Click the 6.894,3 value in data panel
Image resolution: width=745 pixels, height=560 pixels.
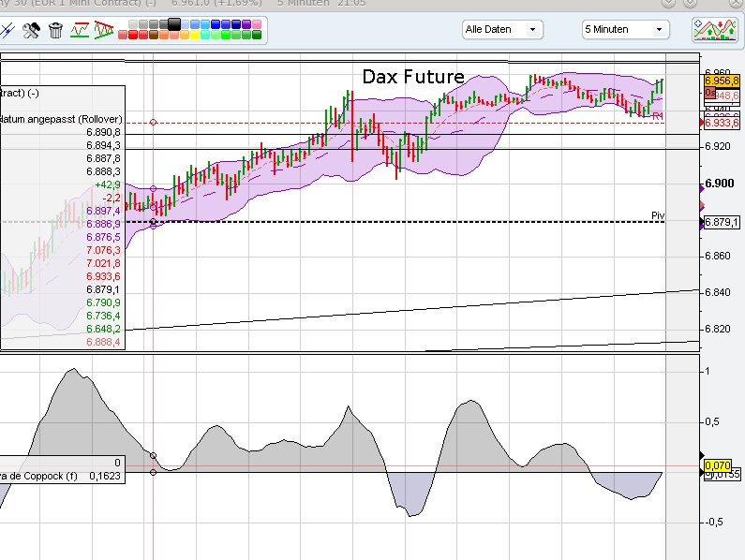coord(103,145)
